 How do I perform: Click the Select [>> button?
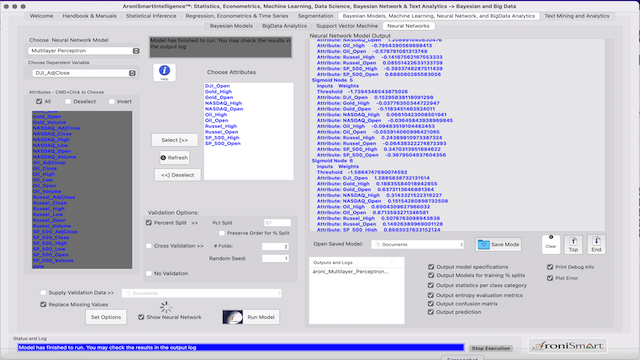coord(175,140)
